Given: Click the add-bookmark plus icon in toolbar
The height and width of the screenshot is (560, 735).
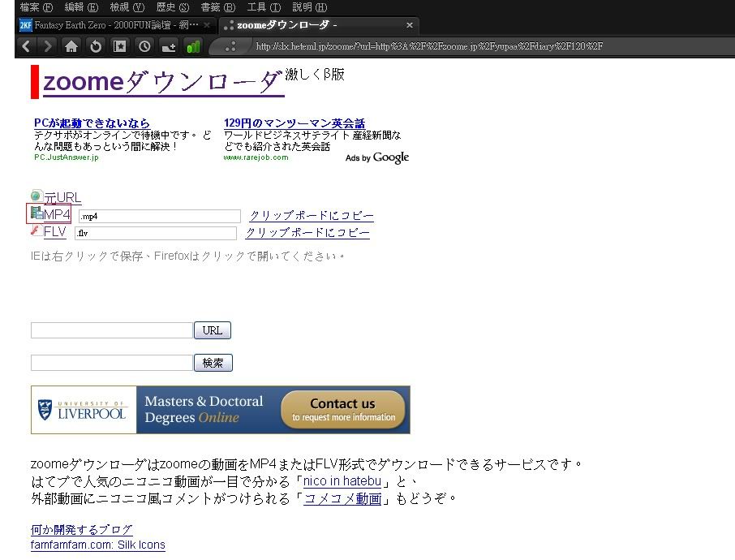Looking at the screenshot, I should point(169,46).
